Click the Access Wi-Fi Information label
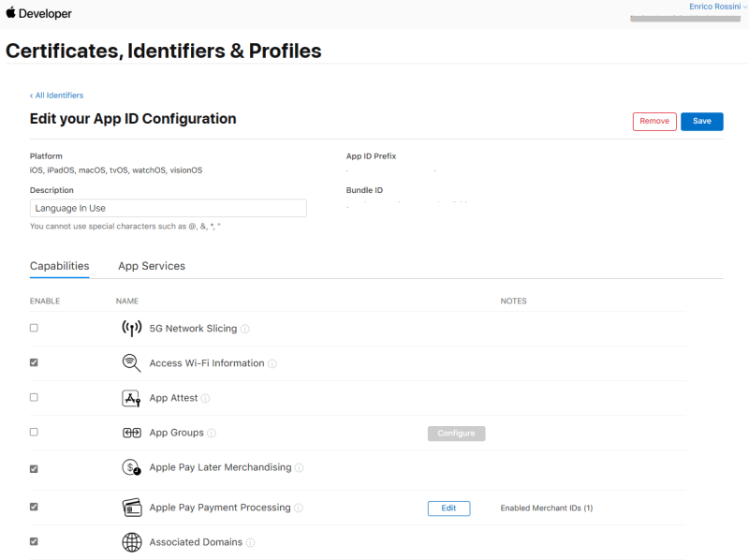Image resolution: width=749 pixels, height=560 pixels. [x=207, y=363]
